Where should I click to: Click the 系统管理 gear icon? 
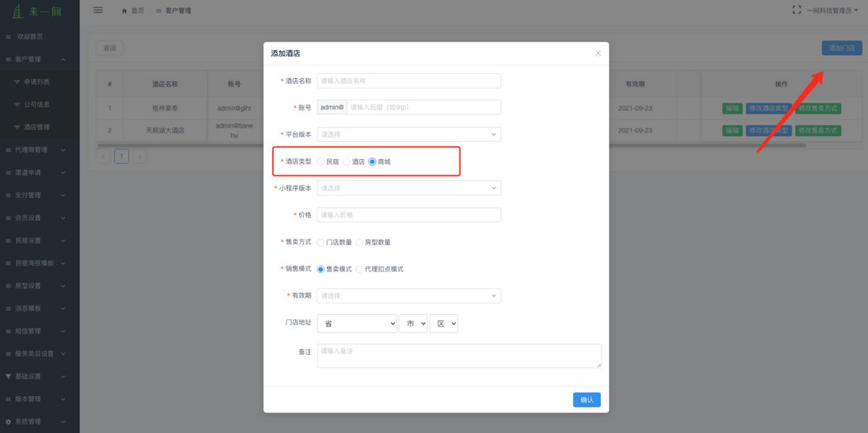click(x=9, y=421)
